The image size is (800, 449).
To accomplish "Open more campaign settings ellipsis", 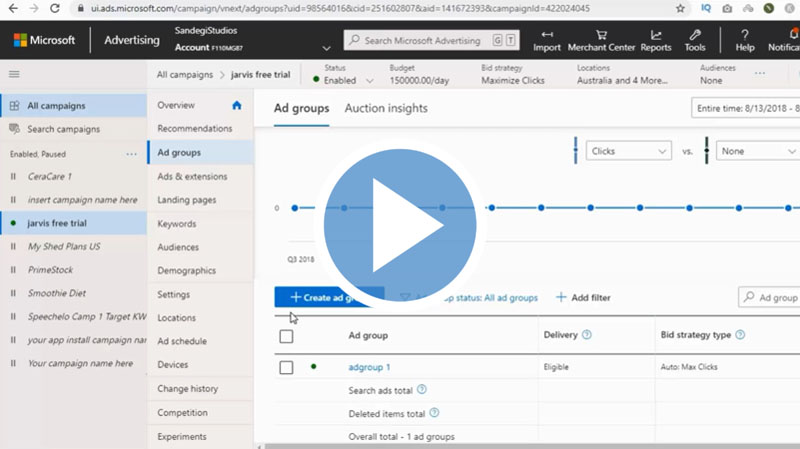I will tap(760, 73).
